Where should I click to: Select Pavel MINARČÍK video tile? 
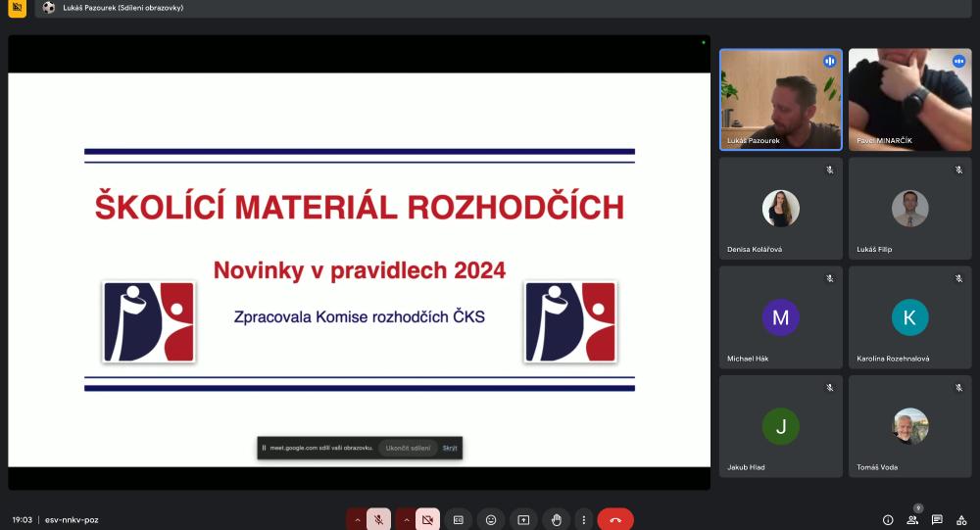[909, 99]
